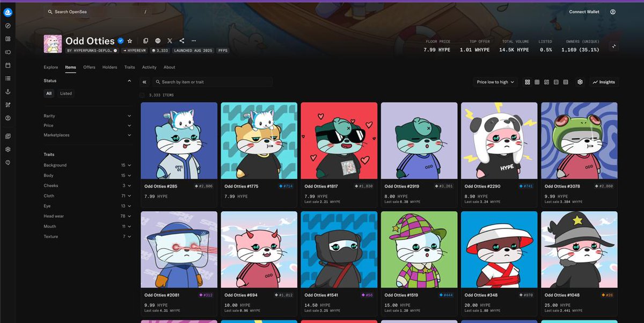Click the sparkle icon beside the collection stats

click(x=614, y=46)
